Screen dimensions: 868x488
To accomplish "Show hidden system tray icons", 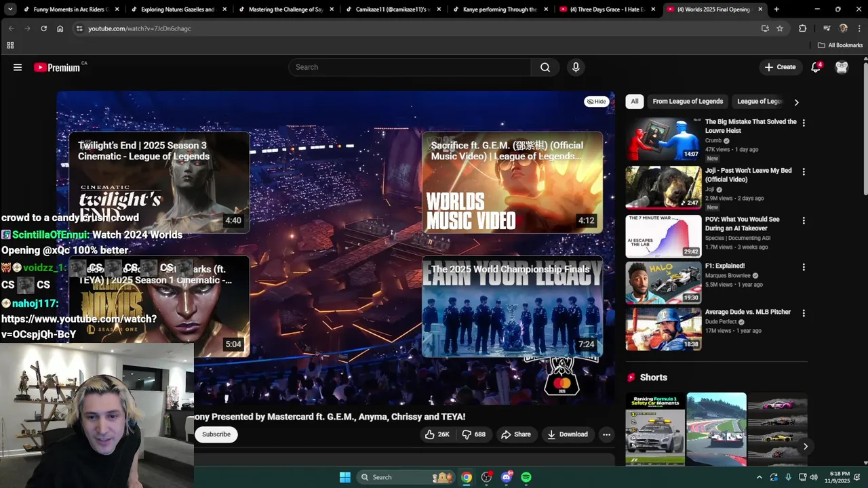I will (x=759, y=477).
